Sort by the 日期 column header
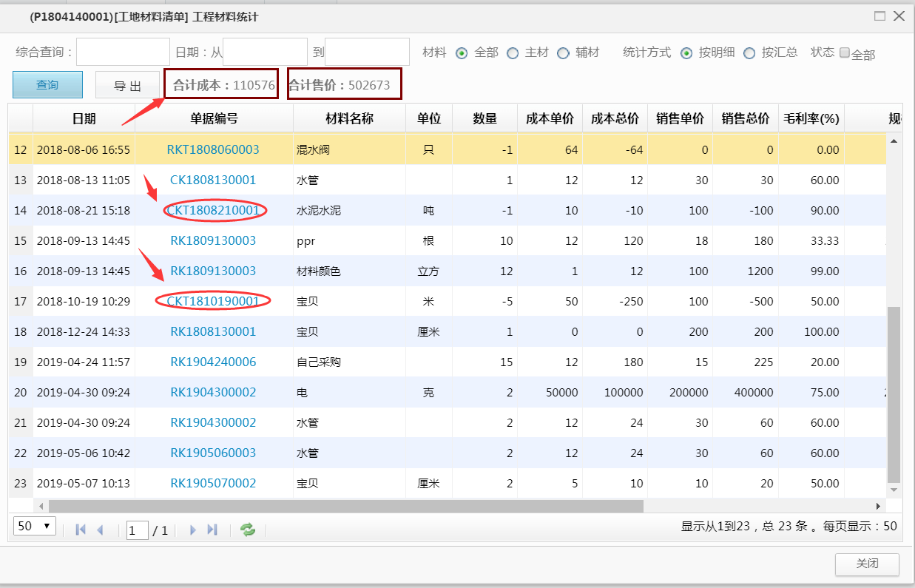 click(84, 118)
